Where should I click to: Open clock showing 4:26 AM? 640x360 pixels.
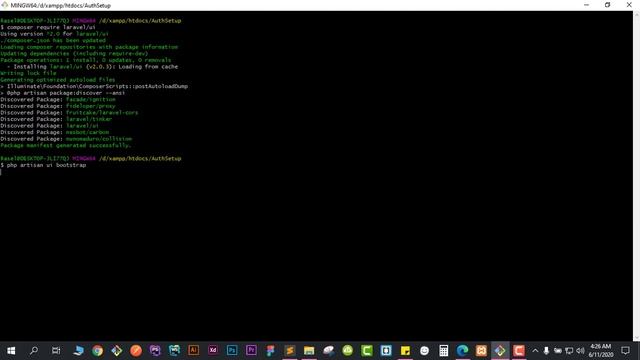coord(600,351)
